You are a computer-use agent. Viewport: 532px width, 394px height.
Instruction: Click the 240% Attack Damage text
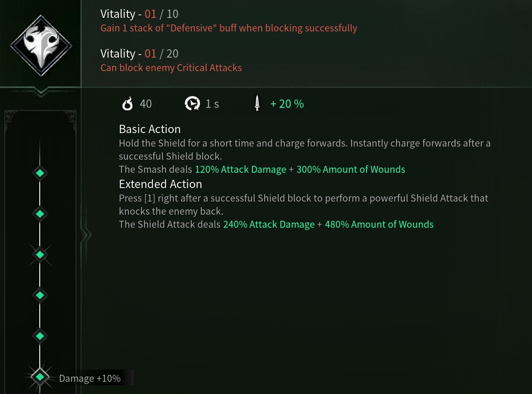pyautogui.click(x=269, y=224)
